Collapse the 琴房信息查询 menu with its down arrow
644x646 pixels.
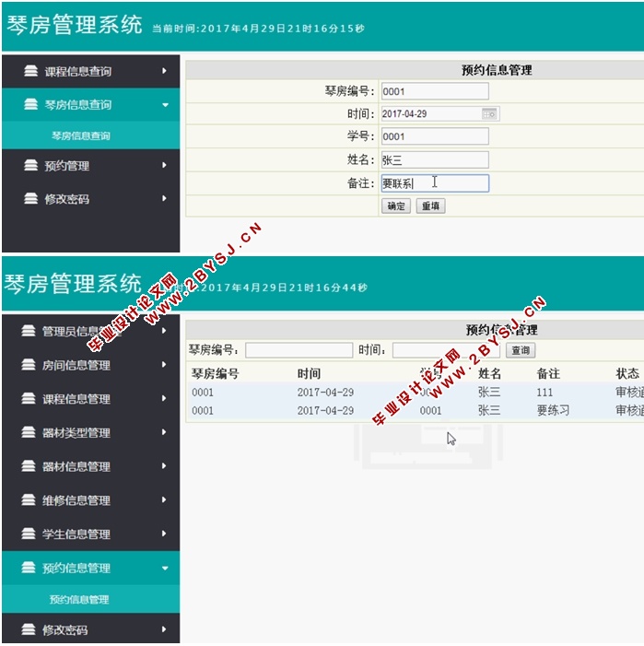click(165, 105)
